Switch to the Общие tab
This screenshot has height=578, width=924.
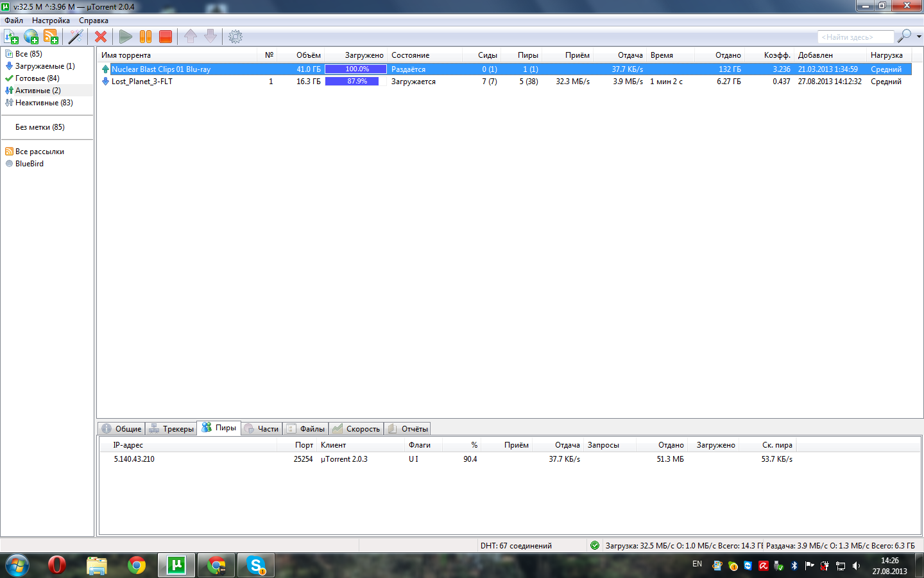pos(121,429)
